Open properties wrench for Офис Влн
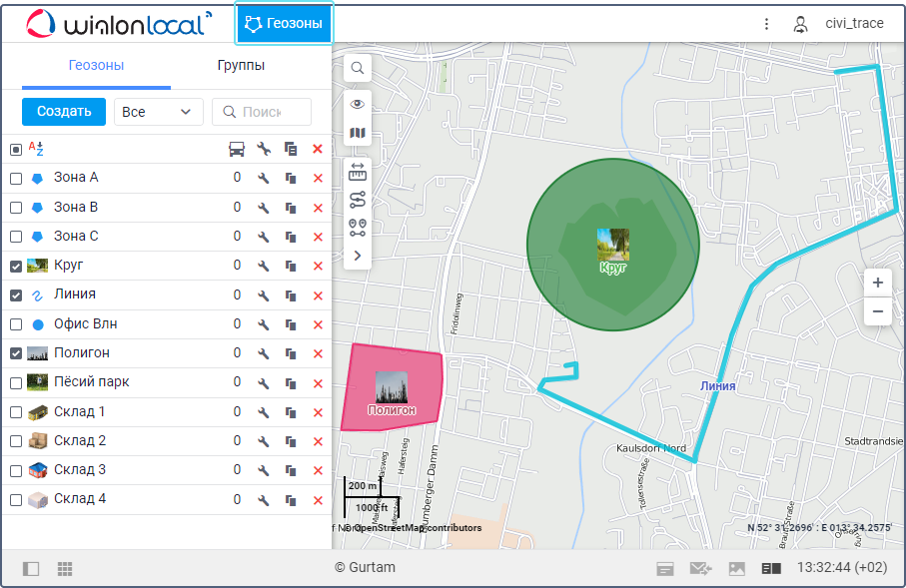The image size is (906, 588). 264,324
